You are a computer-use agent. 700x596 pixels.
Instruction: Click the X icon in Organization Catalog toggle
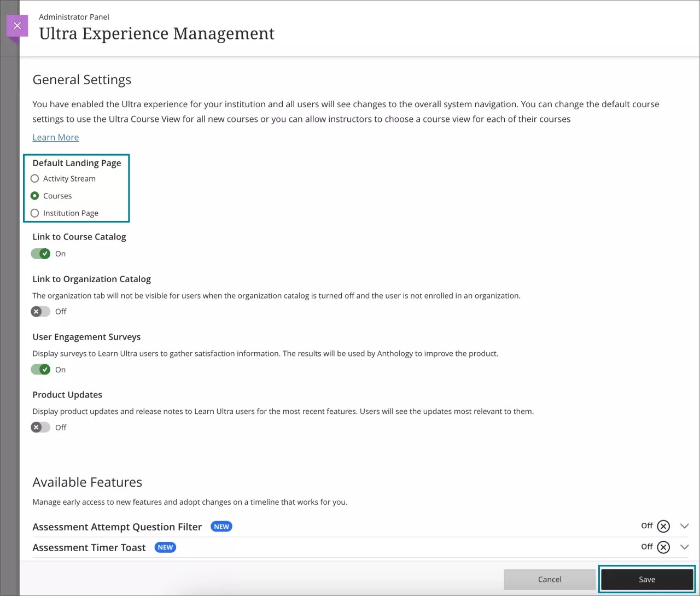(37, 311)
